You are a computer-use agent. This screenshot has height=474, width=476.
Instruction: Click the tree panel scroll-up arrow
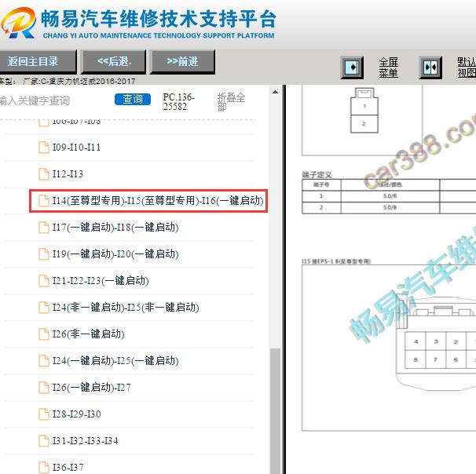[276, 92]
